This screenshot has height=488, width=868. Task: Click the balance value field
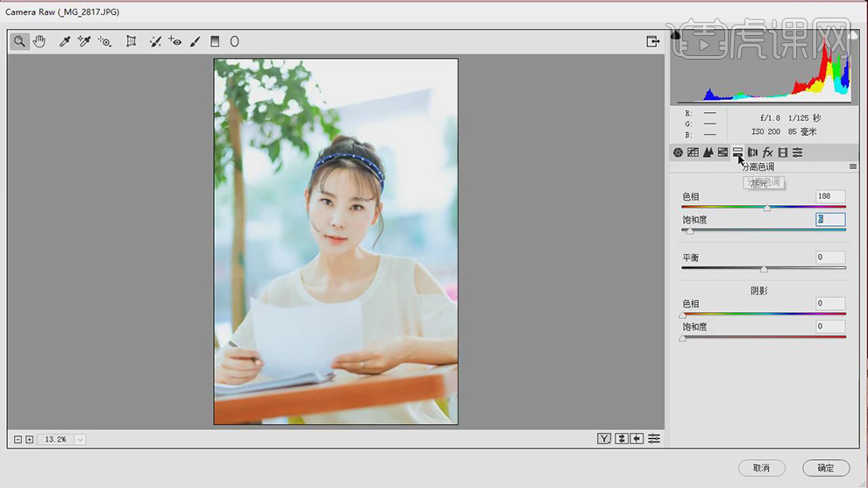click(830, 257)
